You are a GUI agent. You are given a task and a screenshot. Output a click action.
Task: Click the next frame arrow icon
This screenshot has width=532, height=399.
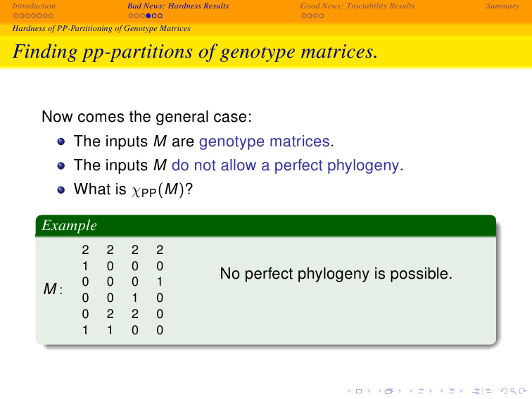(x=400, y=391)
